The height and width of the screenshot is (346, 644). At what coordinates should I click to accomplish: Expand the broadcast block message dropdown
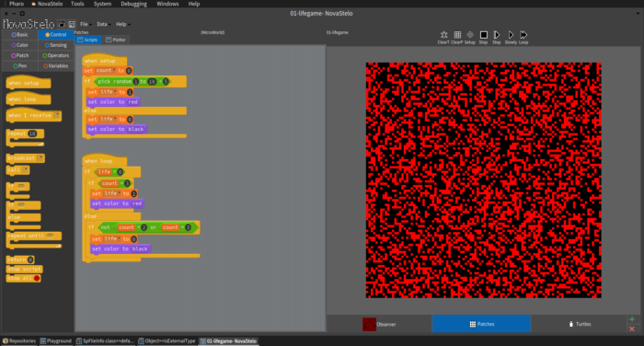coord(40,158)
